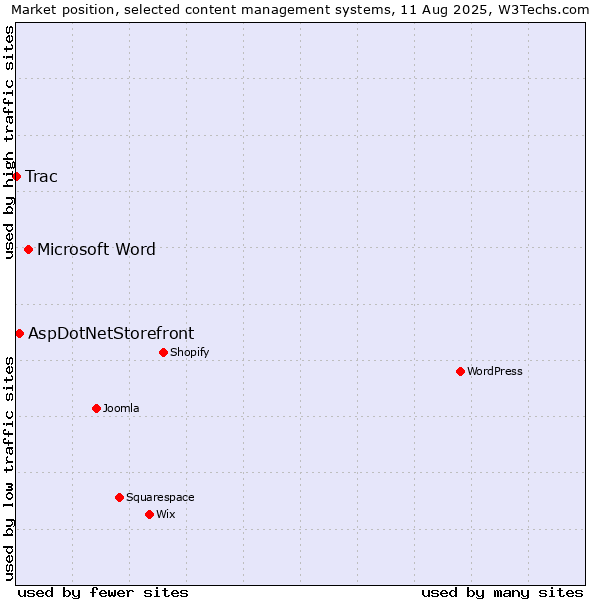Click the Wix red marker
This screenshot has width=600, height=600.
(150, 515)
